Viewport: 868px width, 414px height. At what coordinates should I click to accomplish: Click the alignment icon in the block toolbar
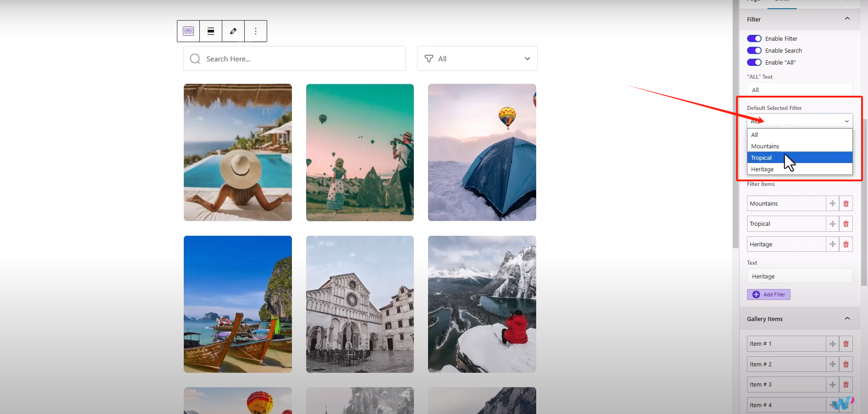coord(210,31)
